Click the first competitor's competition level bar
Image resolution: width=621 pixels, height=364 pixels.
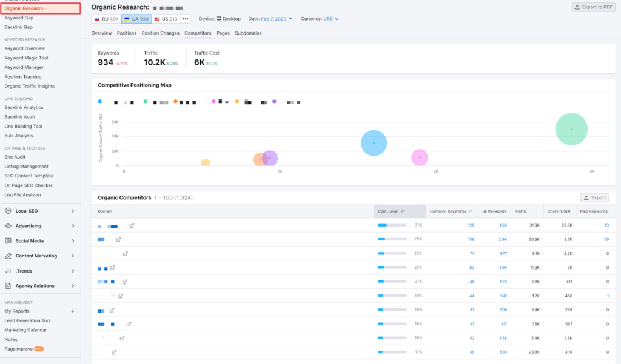coord(391,225)
